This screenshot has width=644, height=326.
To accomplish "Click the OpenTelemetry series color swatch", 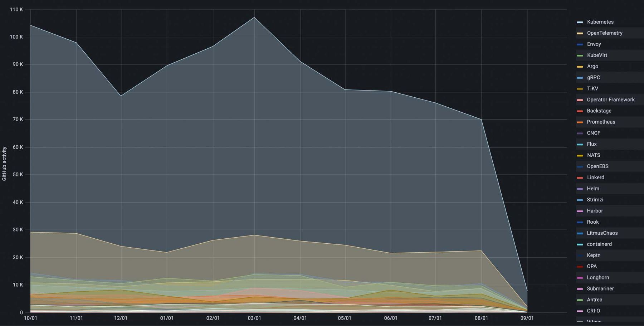I will 580,33.
